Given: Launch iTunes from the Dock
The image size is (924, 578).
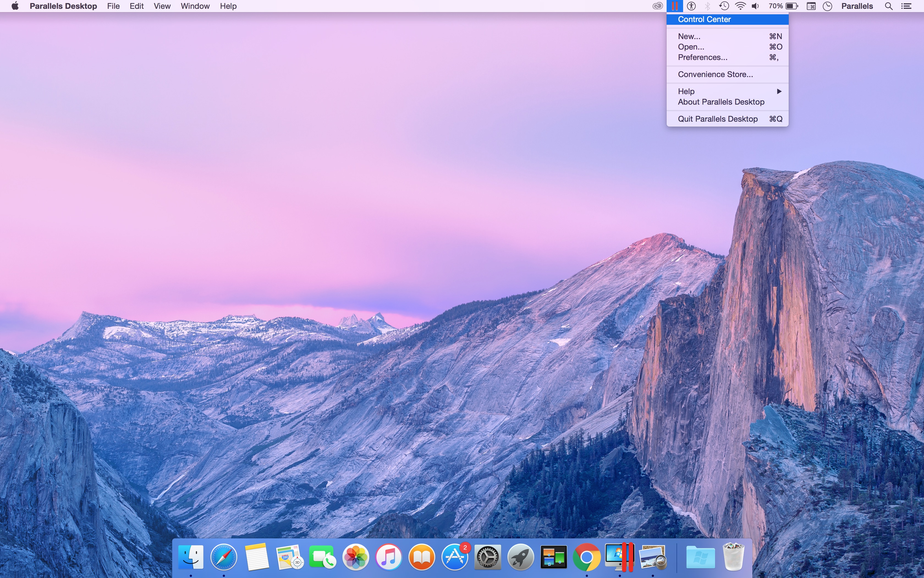Looking at the screenshot, I should [389, 557].
